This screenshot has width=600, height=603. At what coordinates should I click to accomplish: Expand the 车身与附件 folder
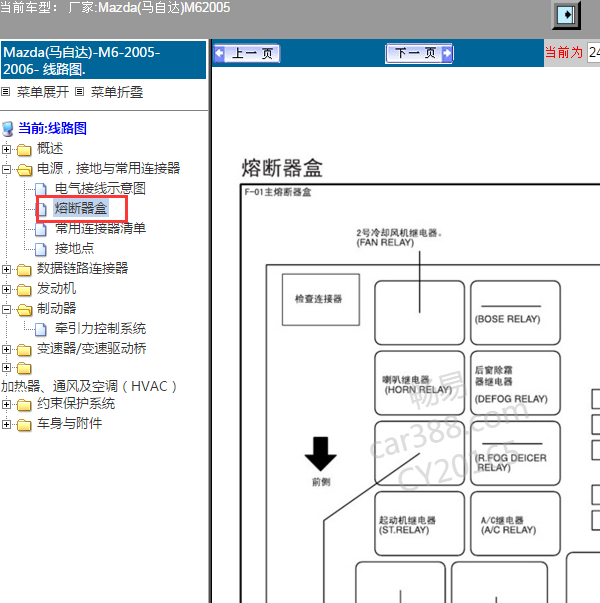(x=6, y=424)
